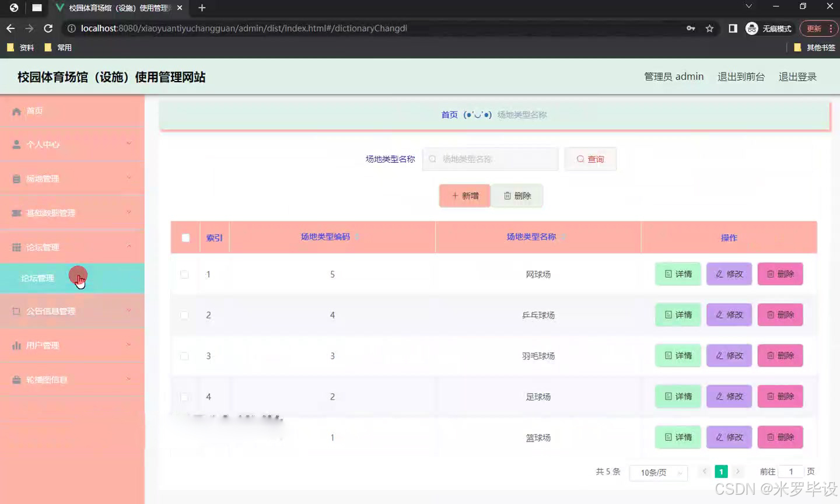Viewport: 840px width, 504px height.
Task: Click 退出到前台 in the header
Action: (x=741, y=76)
